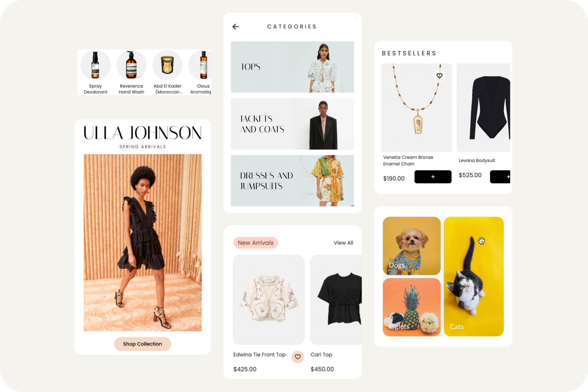The width and height of the screenshot is (588, 392).
Task: Open the Cats category tile
Action: coord(474,276)
